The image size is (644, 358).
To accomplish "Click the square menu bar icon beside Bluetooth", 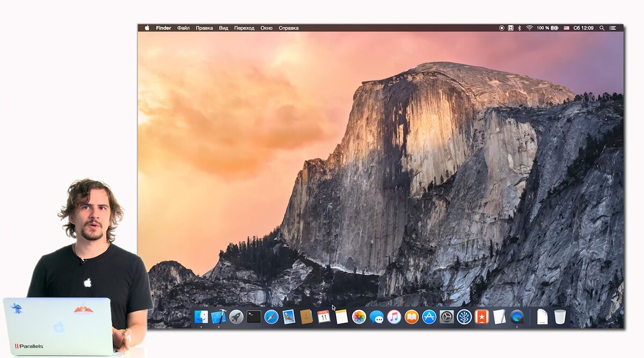I will coord(511,28).
